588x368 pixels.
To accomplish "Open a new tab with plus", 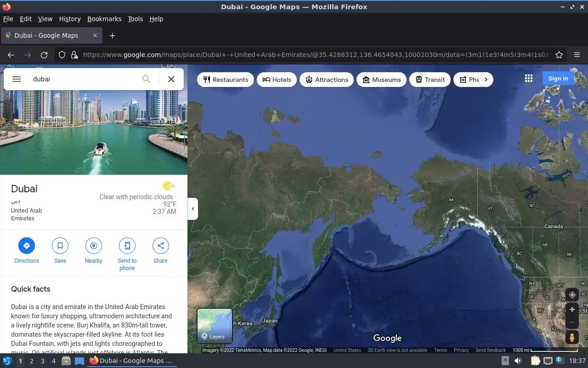I will click(x=112, y=35).
